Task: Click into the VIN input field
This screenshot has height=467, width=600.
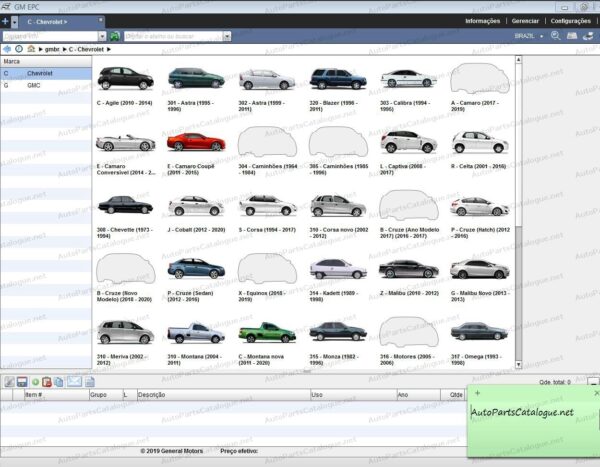Action: [50, 36]
